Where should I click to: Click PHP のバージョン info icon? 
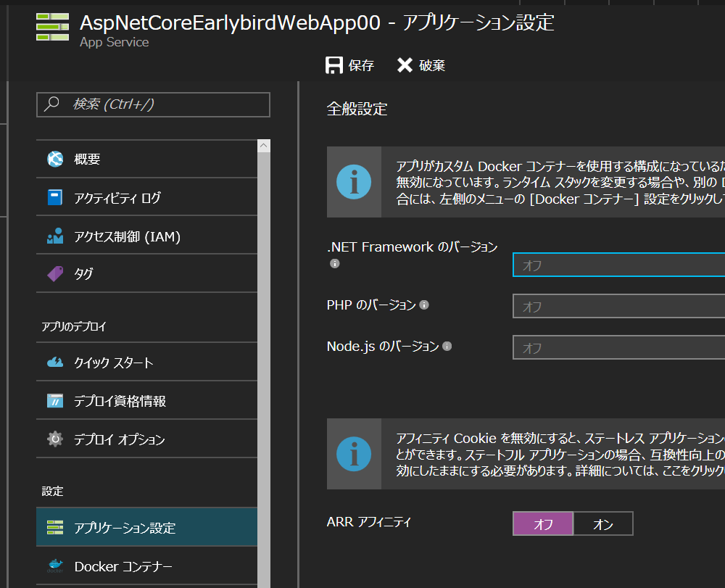point(424,305)
